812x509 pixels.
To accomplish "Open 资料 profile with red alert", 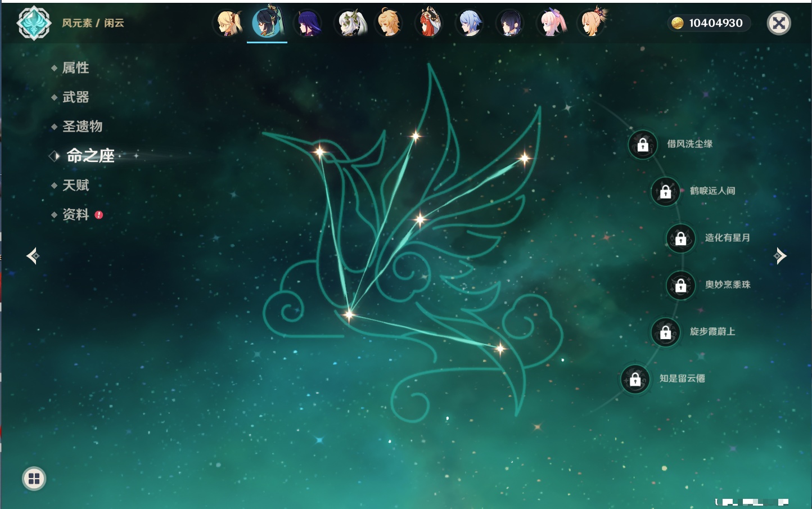I will [x=75, y=215].
